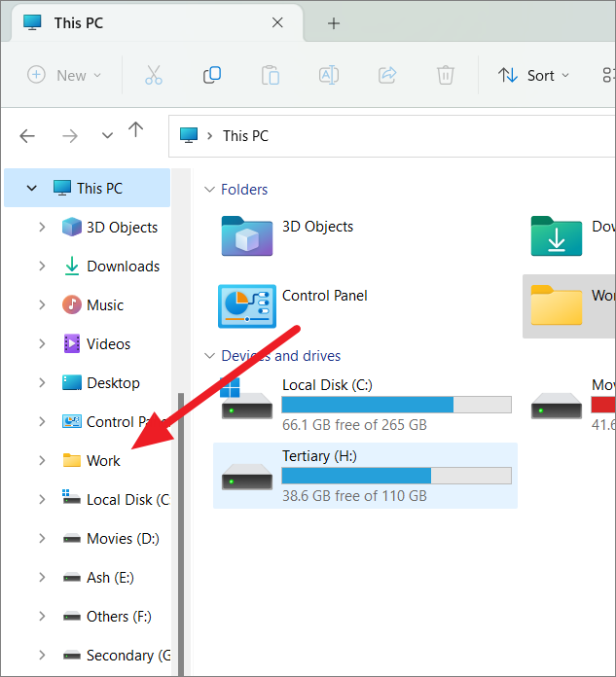Viewport: 616px width, 677px height.
Task: Click the address bar computer icon
Action: (189, 135)
